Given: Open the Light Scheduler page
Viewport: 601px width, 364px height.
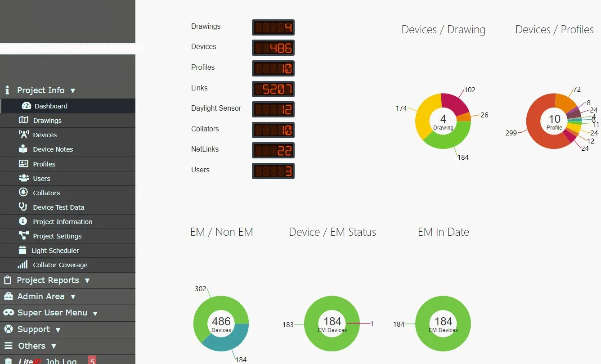Looking at the screenshot, I should [67, 250].
